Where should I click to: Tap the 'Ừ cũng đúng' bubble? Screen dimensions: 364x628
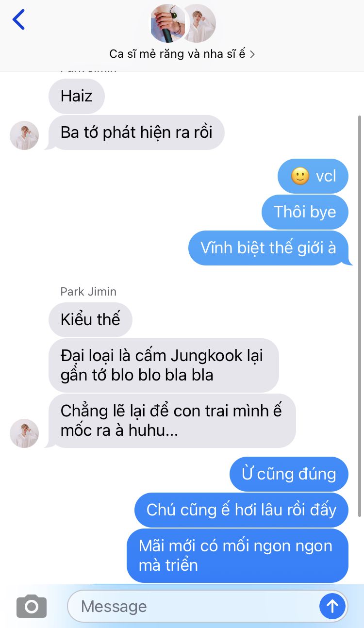(x=289, y=474)
